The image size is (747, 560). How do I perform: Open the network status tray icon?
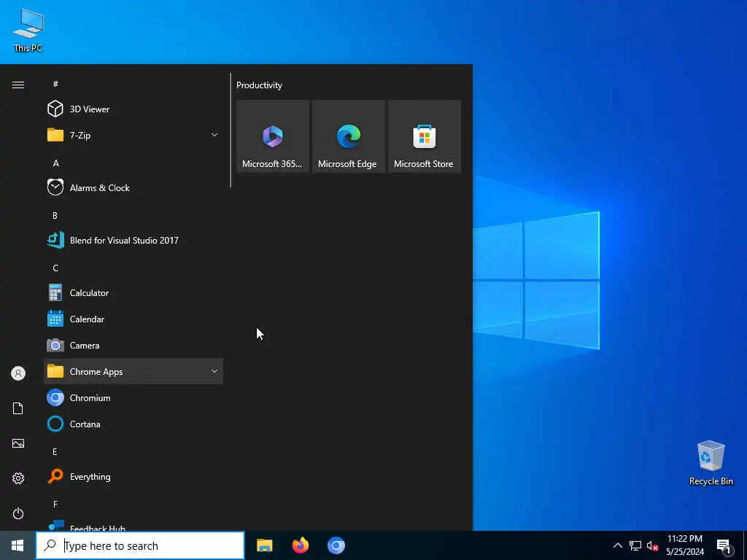[635, 545]
